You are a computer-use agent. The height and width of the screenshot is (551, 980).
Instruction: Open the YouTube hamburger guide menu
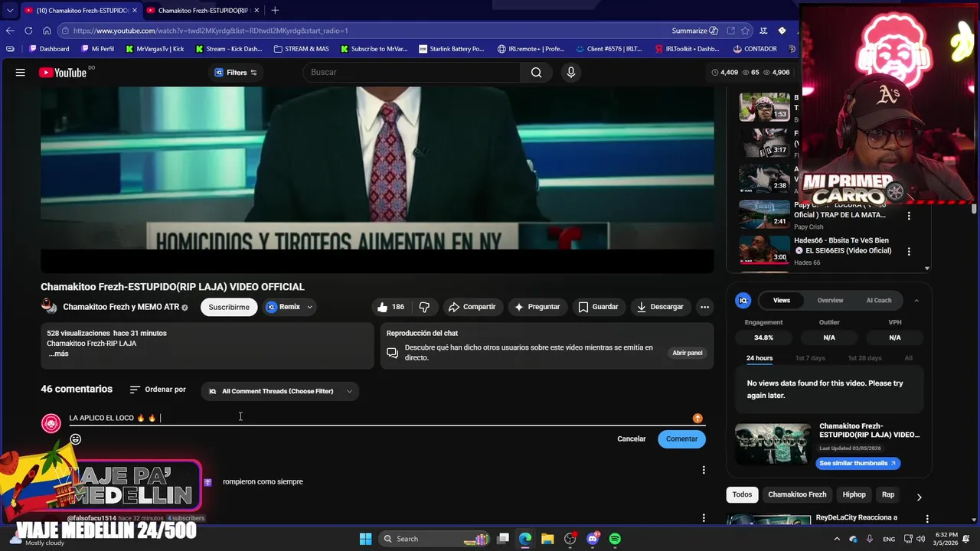(21, 72)
